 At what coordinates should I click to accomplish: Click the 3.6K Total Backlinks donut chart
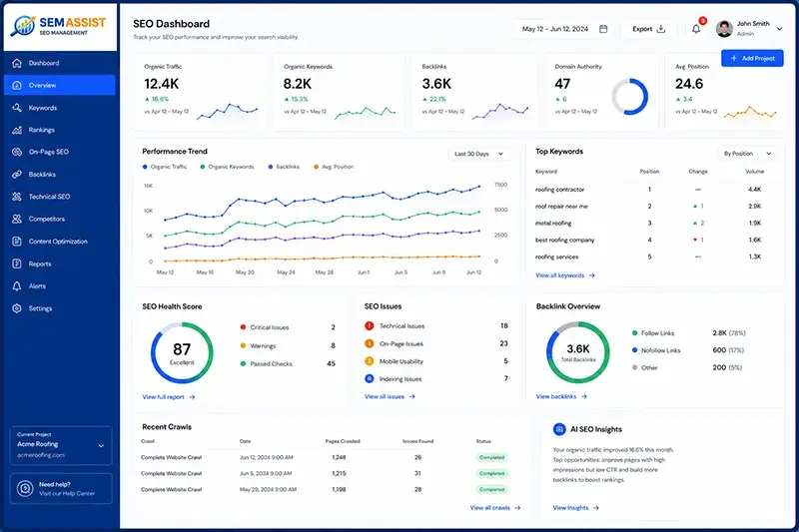click(578, 352)
